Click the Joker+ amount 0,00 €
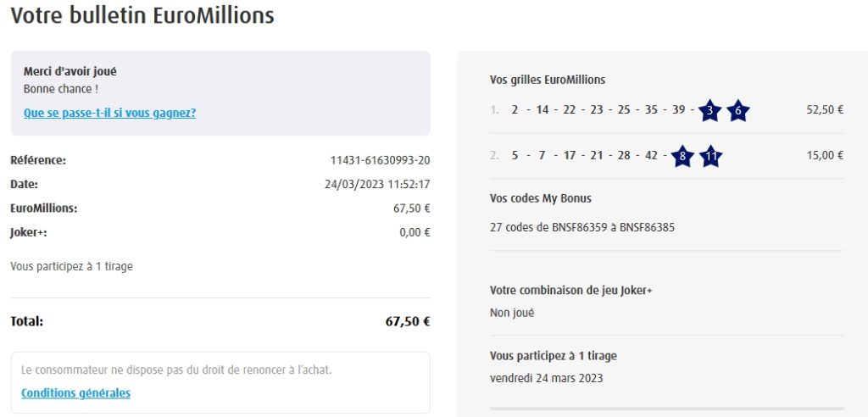 [415, 232]
